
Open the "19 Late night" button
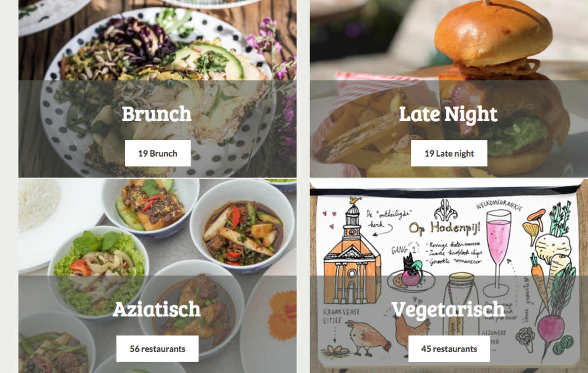(x=449, y=153)
